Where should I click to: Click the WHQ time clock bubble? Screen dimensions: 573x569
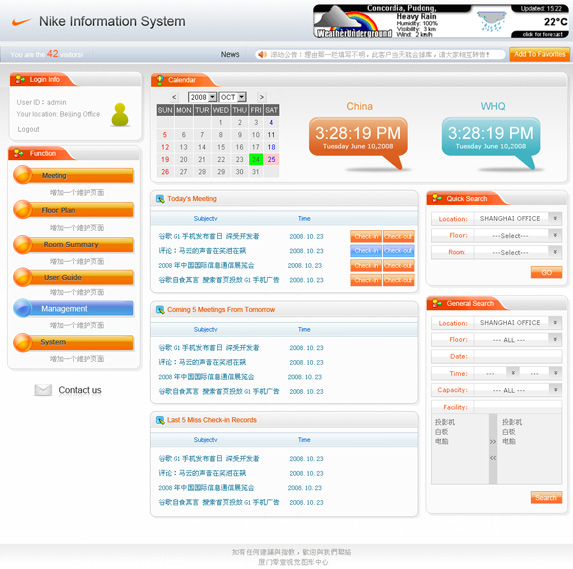coord(491,143)
